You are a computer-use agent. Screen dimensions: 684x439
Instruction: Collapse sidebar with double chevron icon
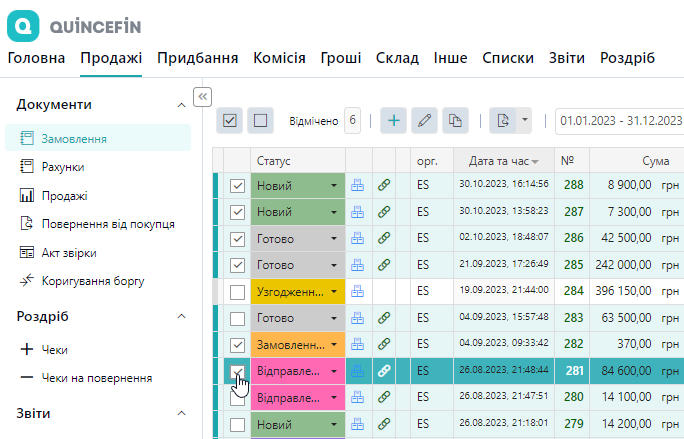[x=202, y=96]
